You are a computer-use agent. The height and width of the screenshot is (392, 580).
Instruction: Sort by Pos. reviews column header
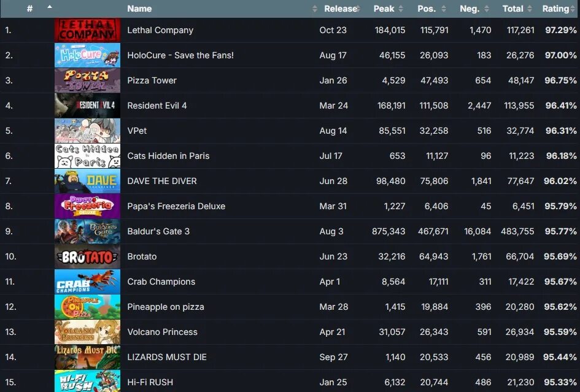click(427, 9)
